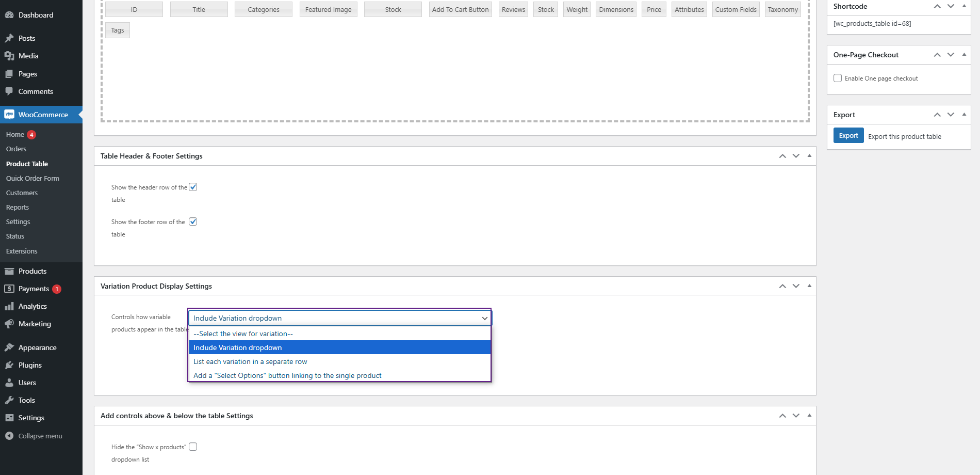Select the Reviews column chip
980x475 pixels.
pos(514,9)
